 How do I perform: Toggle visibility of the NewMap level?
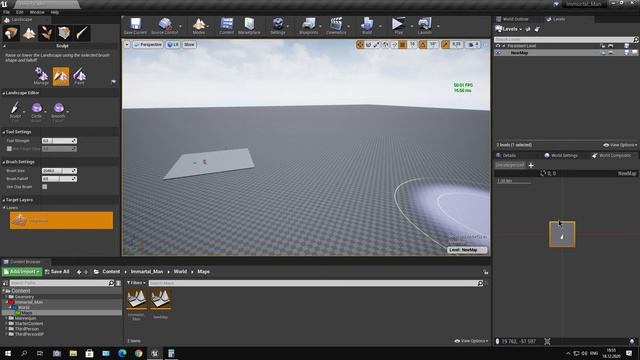498,53
